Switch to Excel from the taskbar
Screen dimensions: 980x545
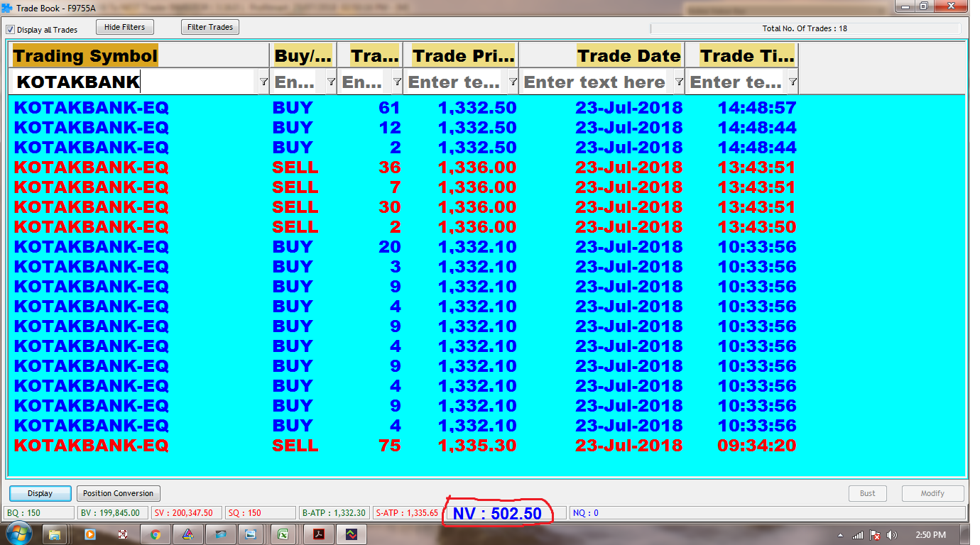283,534
